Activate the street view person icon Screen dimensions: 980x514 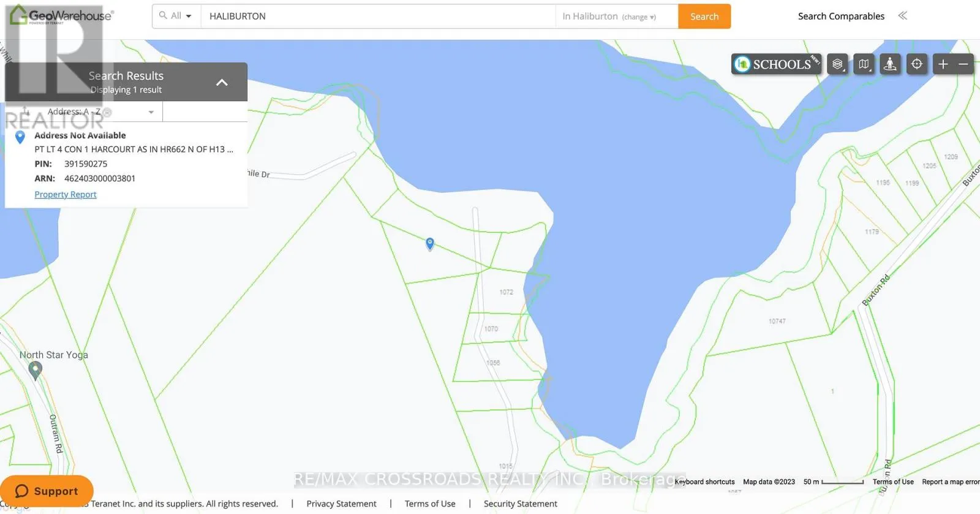(x=890, y=64)
